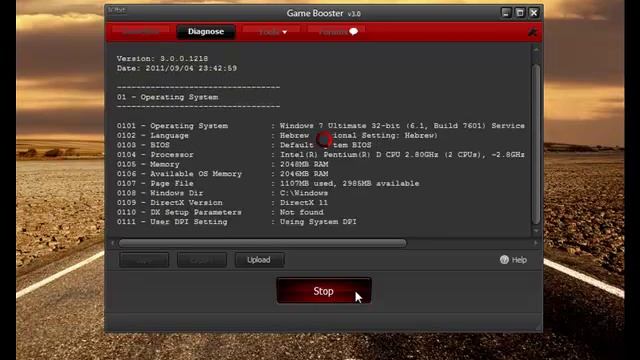Click the 'Intel(R) Pentium(R) D CPU' value

[x=340, y=155]
